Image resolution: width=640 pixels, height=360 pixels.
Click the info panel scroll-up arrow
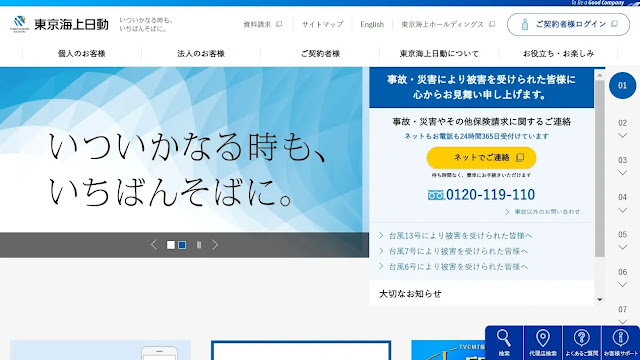point(600,75)
